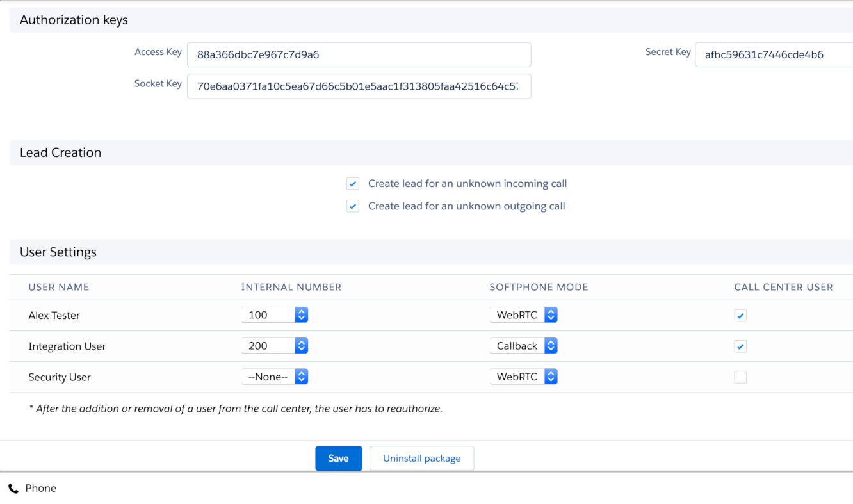Screen dimensions: 853x504
Task: Uncheck create lead for unknown outgoing call
Action: pyautogui.click(x=353, y=207)
